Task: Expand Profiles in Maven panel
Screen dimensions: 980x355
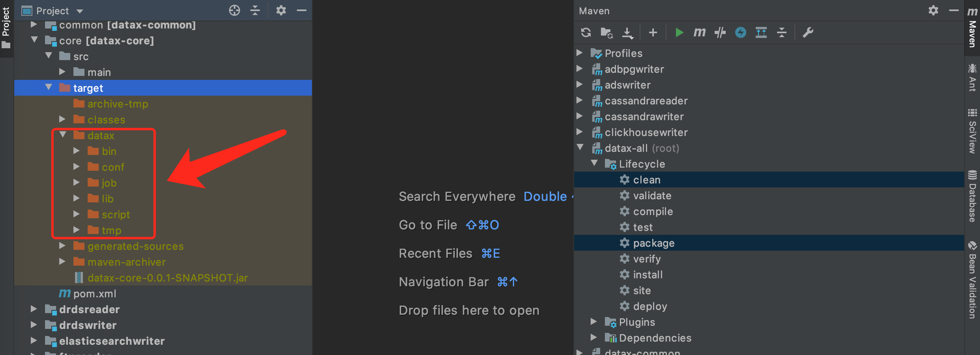Action: tap(580, 53)
